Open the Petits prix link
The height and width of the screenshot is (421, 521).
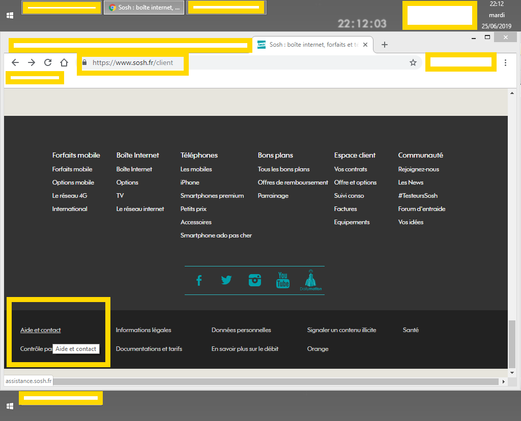pyautogui.click(x=193, y=209)
